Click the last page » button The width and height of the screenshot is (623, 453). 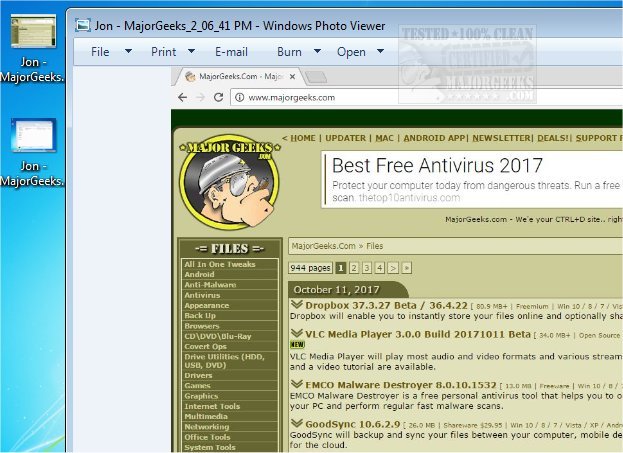coord(406,268)
